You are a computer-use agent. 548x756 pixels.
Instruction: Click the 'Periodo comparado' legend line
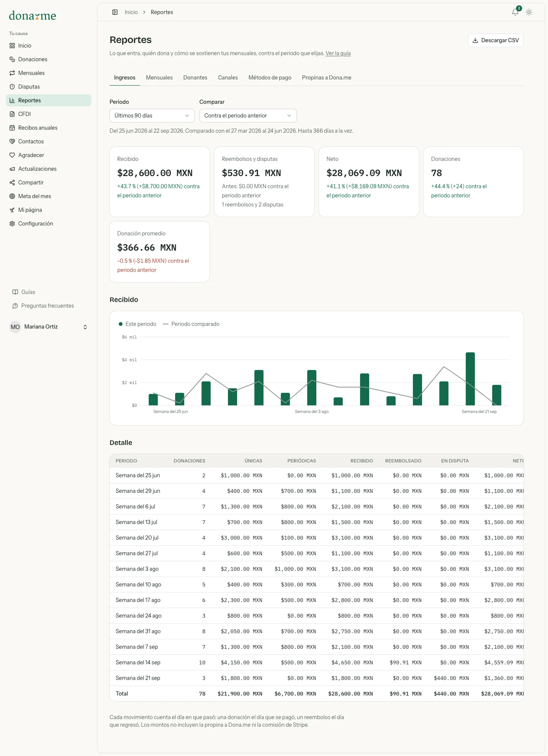pos(166,324)
